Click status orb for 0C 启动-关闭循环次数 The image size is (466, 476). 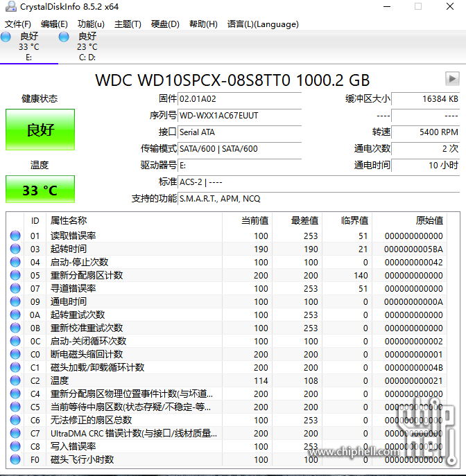[x=15, y=341]
